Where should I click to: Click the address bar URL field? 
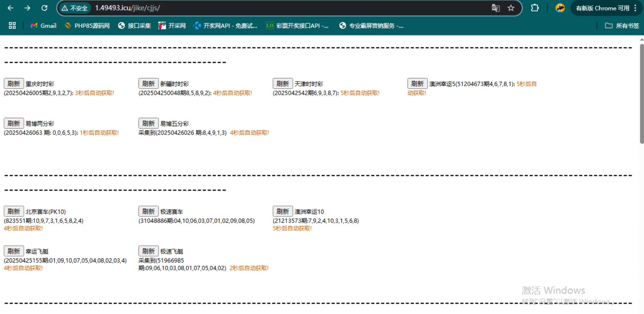tap(269, 8)
